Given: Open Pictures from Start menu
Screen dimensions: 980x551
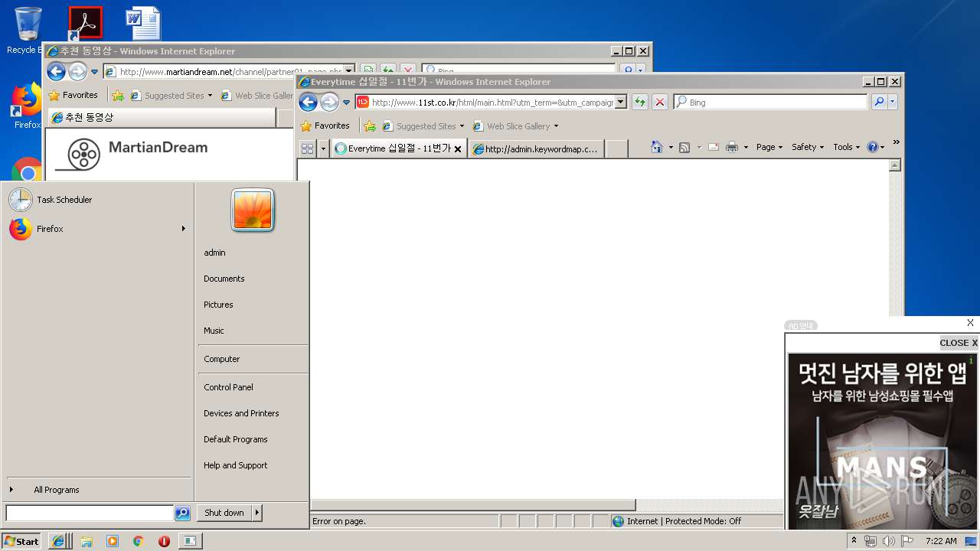Looking at the screenshot, I should pyautogui.click(x=218, y=305).
